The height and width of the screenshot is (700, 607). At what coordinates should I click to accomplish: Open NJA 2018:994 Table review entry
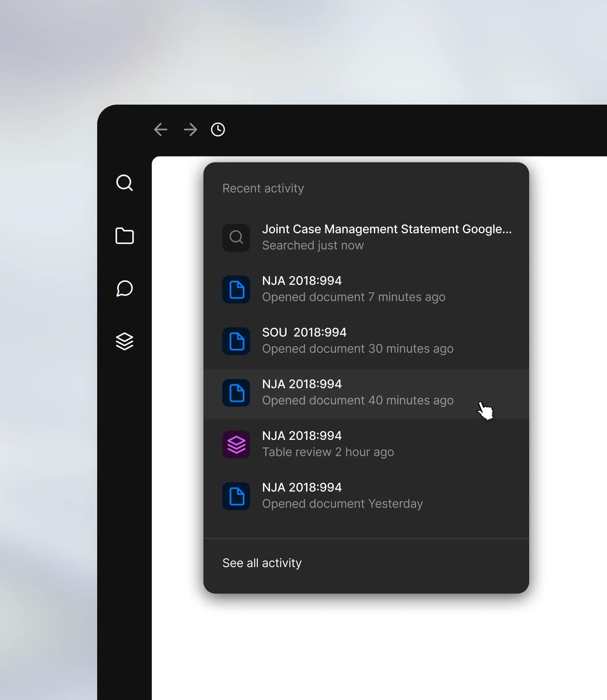366,444
